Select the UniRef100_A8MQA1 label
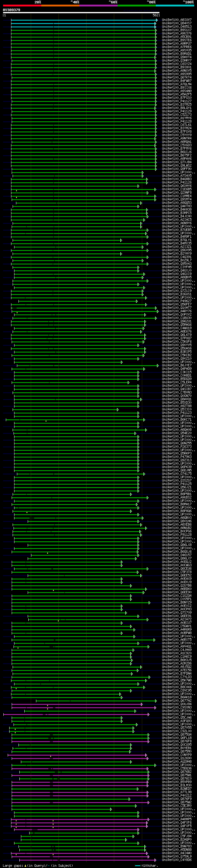The image size is (197, 868). pos(177,142)
